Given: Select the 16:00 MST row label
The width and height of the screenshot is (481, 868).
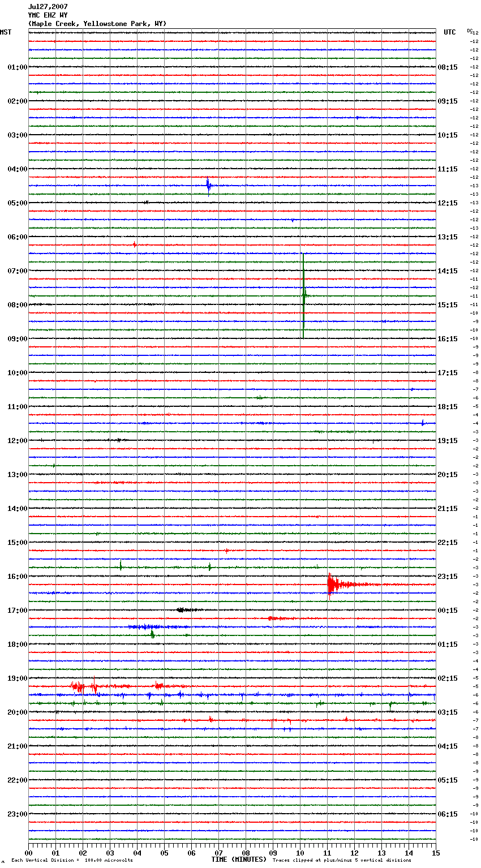Looking at the screenshot, I should (x=18, y=577).
